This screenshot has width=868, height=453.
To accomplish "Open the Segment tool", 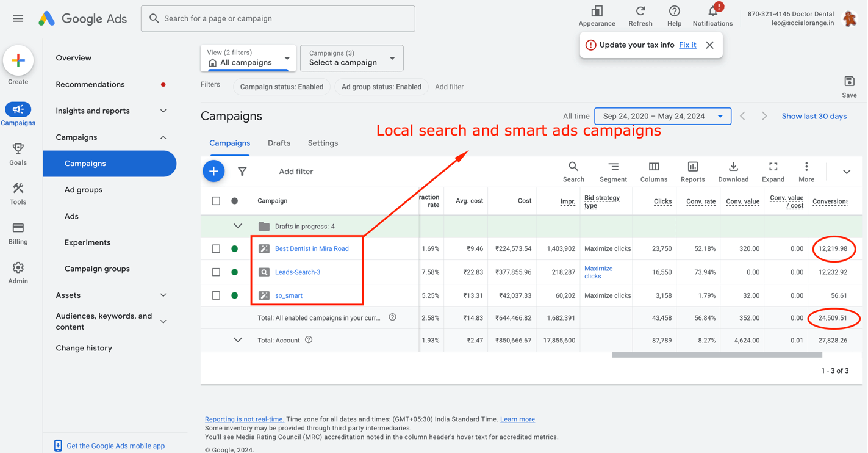I will tap(613, 167).
